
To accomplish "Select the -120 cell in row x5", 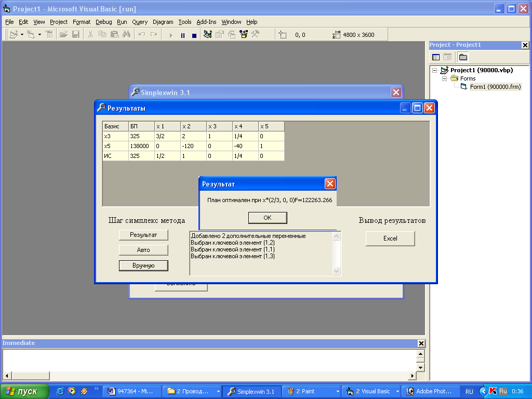I will (x=193, y=146).
